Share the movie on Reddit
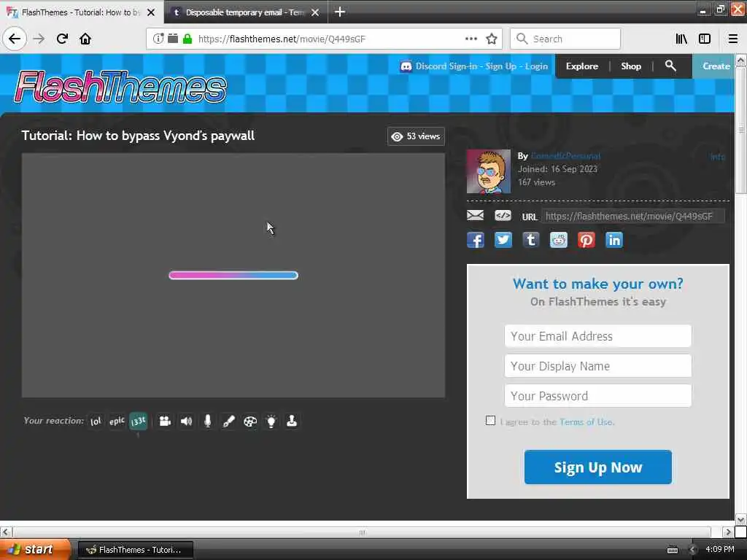747x560 pixels. coord(558,240)
